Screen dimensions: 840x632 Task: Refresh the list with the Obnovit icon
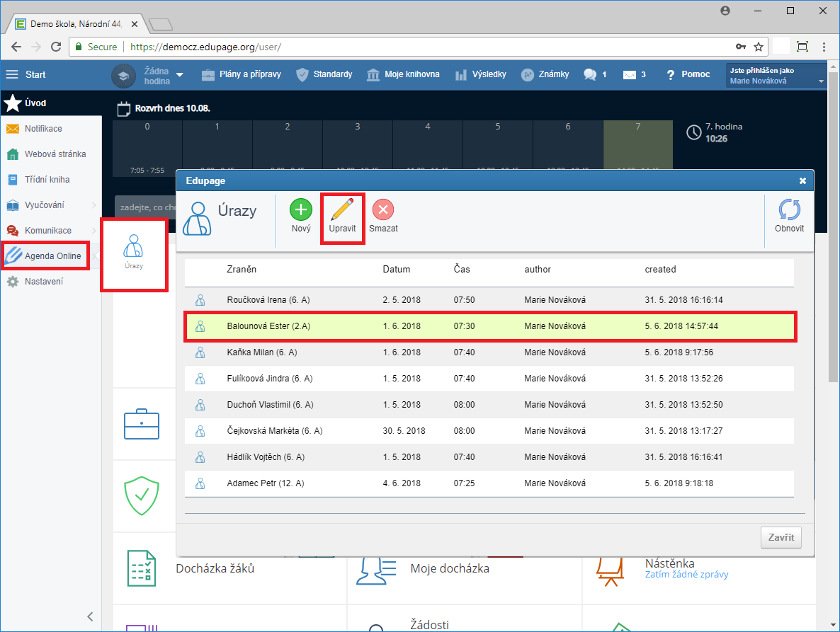coord(789,209)
